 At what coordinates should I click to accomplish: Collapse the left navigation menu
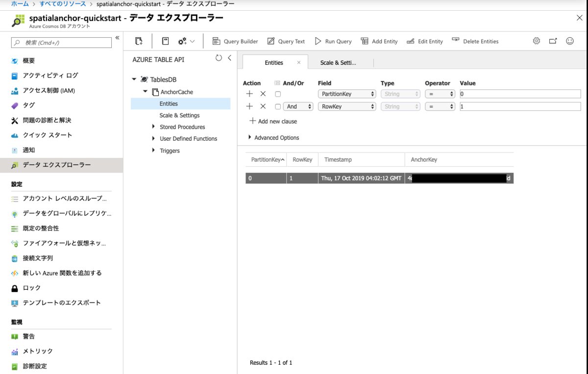point(118,38)
